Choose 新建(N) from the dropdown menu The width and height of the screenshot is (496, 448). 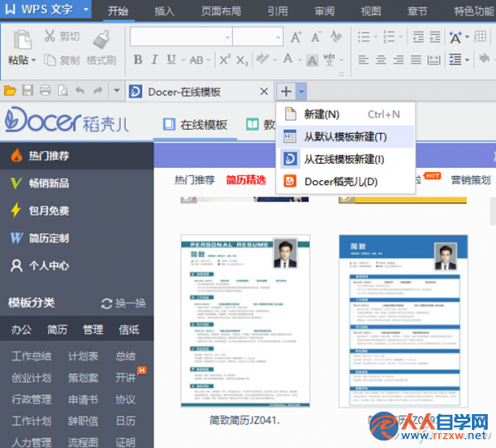click(x=346, y=114)
